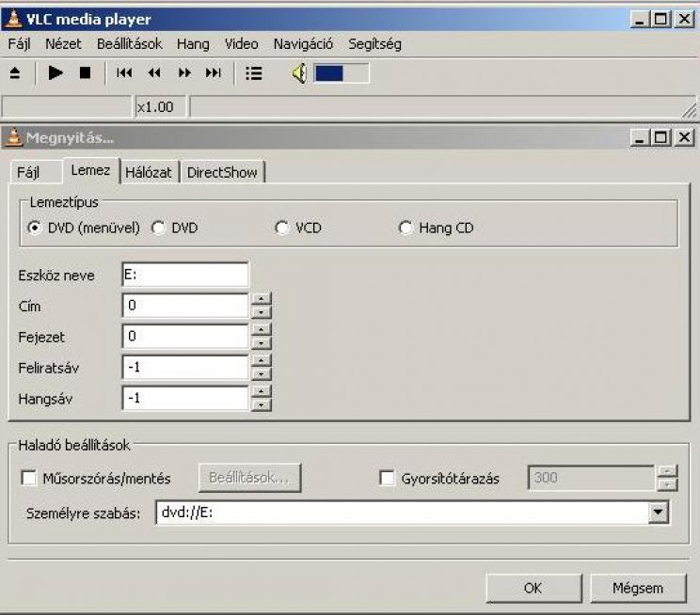Screen dimensions: 700x615
Task: Mute audio via the speaker icon
Action: [299, 73]
